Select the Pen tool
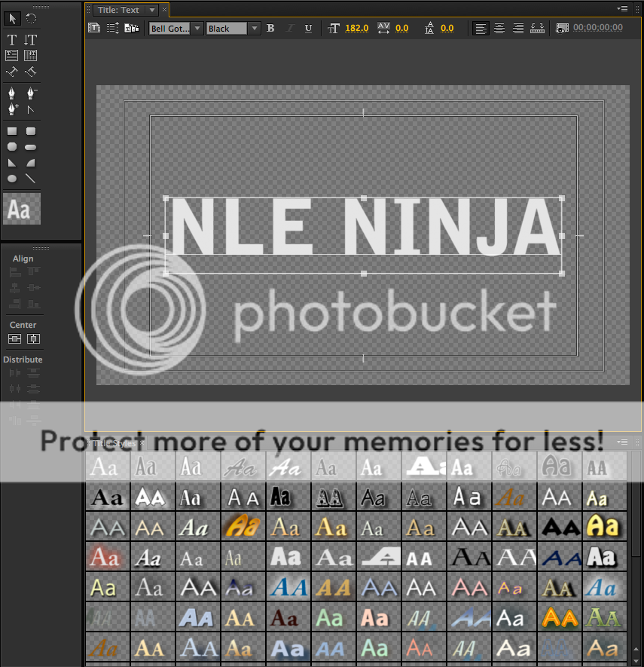 pos(12,92)
